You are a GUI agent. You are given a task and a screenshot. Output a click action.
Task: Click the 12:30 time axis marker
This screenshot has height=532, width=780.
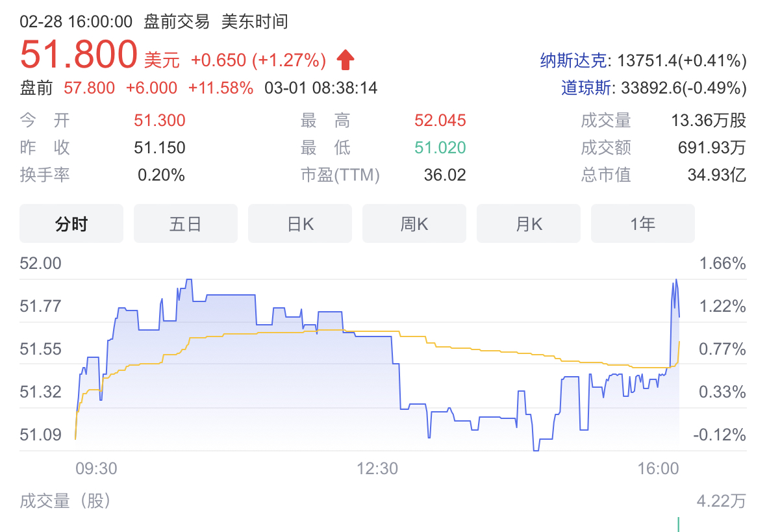[x=377, y=469]
